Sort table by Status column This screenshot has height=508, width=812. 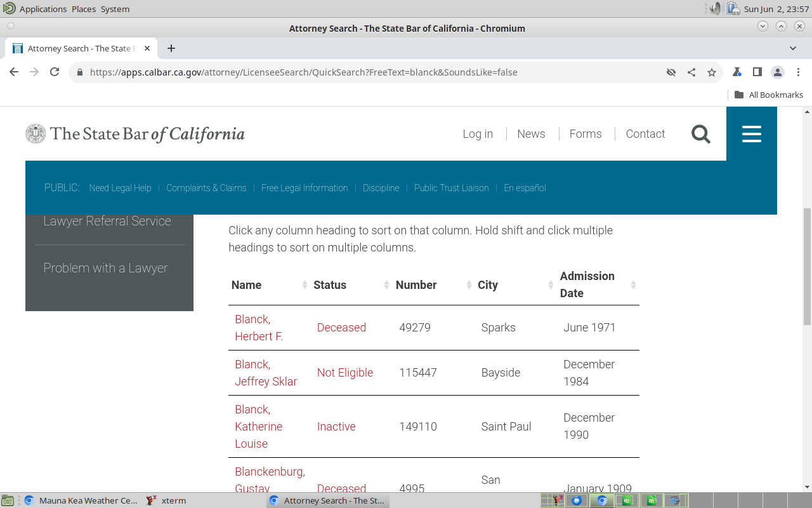click(351, 285)
